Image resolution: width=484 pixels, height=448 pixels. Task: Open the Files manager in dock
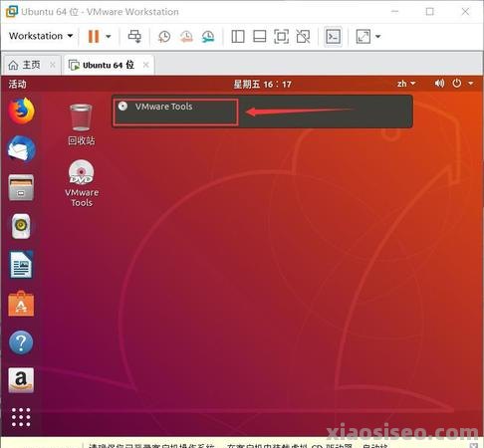pyautogui.click(x=21, y=187)
